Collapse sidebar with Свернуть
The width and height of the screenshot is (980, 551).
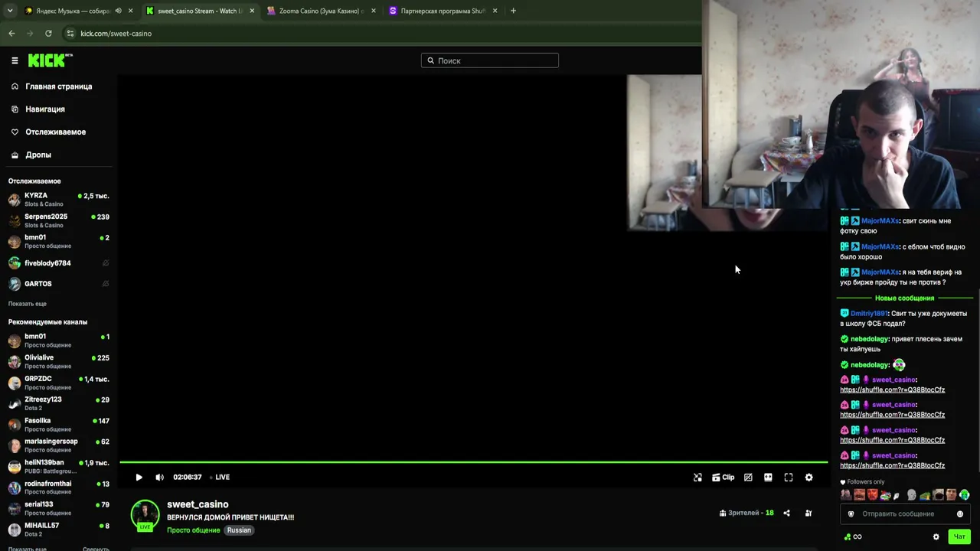tap(96, 548)
